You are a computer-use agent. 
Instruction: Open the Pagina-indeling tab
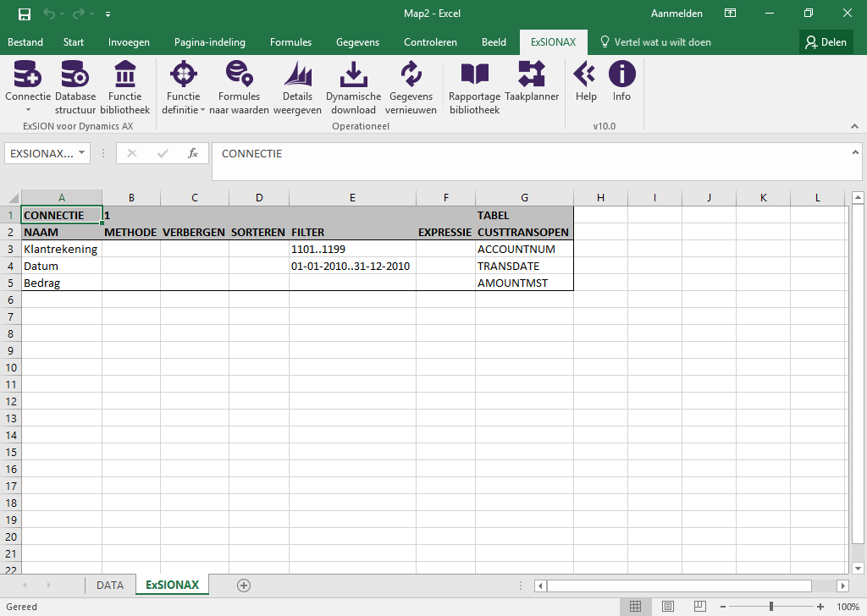click(210, 42)
